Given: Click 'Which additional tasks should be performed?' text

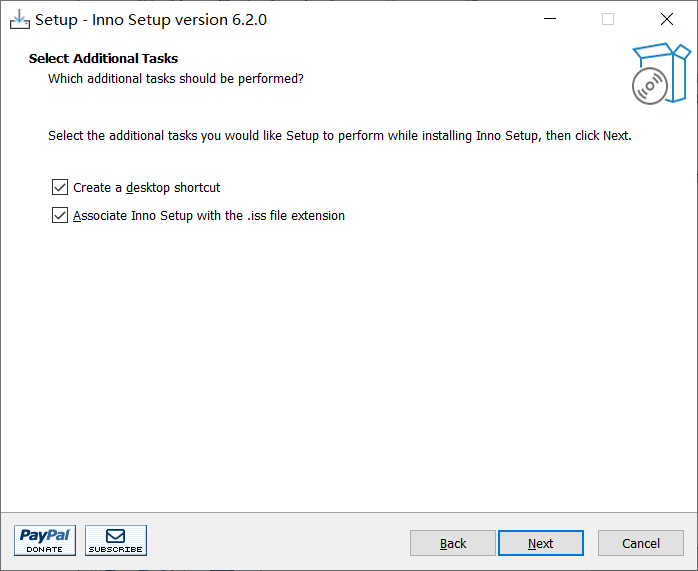Looking at the screenshot, I should pos(176,79).
